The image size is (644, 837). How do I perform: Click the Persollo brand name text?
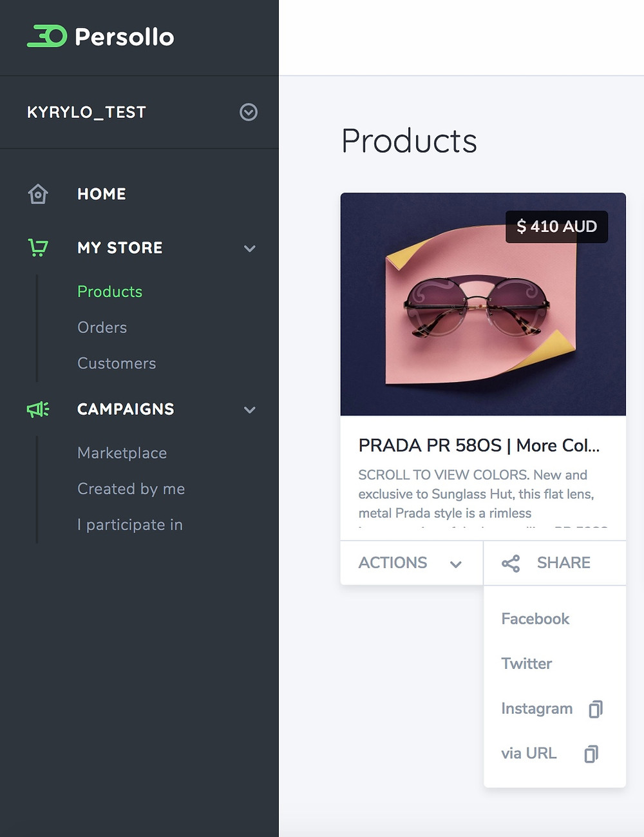(124, 37)
